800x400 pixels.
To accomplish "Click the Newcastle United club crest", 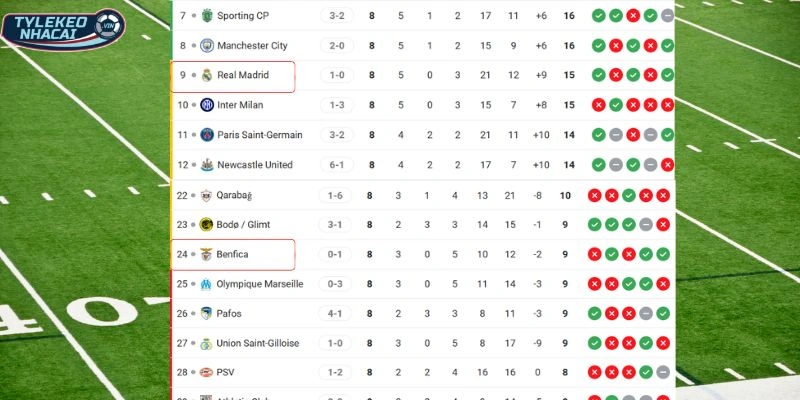I will [207, 165].
